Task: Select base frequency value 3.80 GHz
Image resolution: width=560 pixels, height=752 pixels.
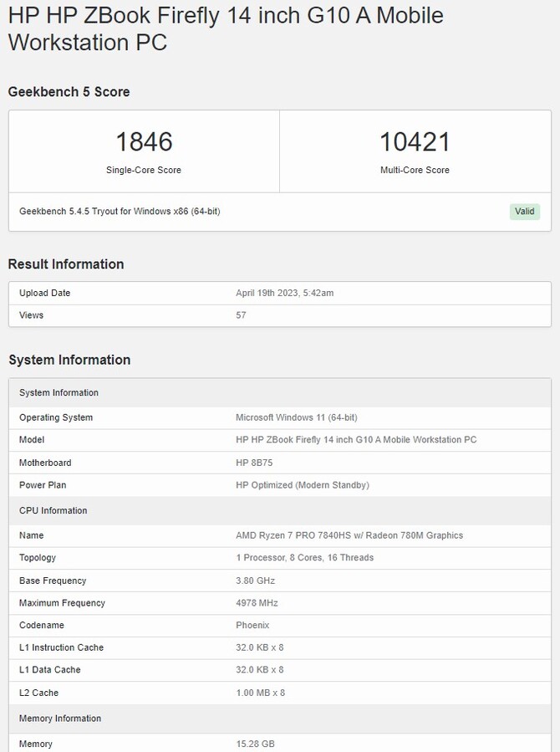Action: [x=255, y=581]
